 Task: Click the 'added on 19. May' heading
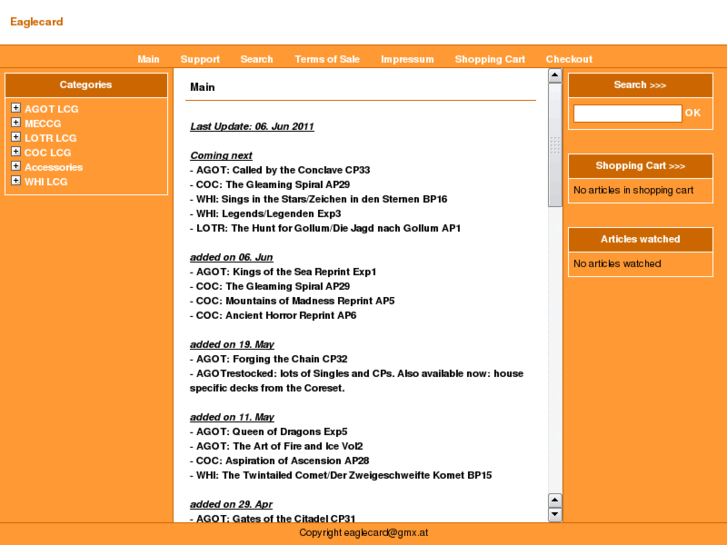tap(232, 345)
